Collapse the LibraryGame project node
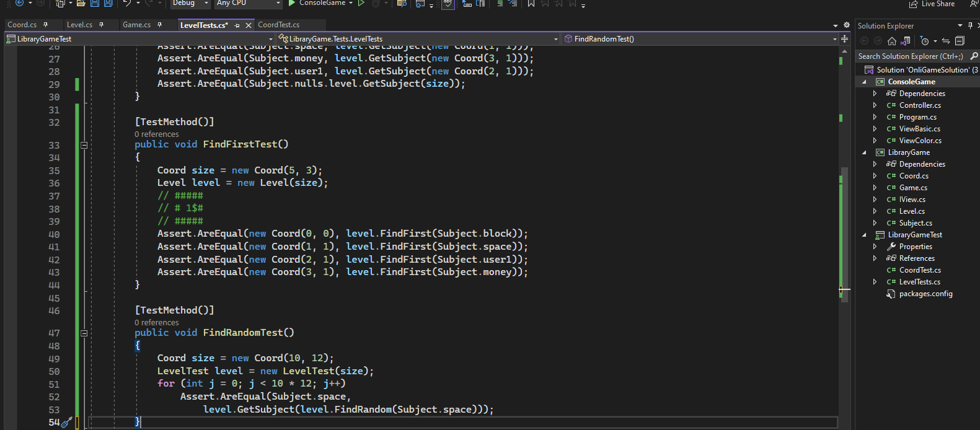 tap(864, 152)
